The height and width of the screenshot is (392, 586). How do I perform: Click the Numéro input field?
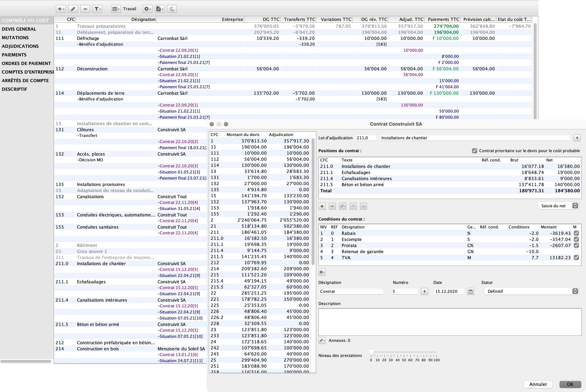click(x=404, y=292)
